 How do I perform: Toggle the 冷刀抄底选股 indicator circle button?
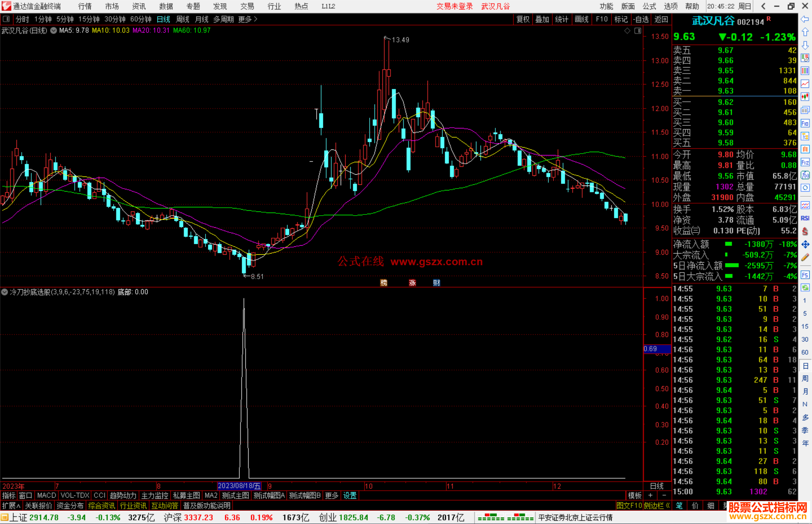click(5, 292)
